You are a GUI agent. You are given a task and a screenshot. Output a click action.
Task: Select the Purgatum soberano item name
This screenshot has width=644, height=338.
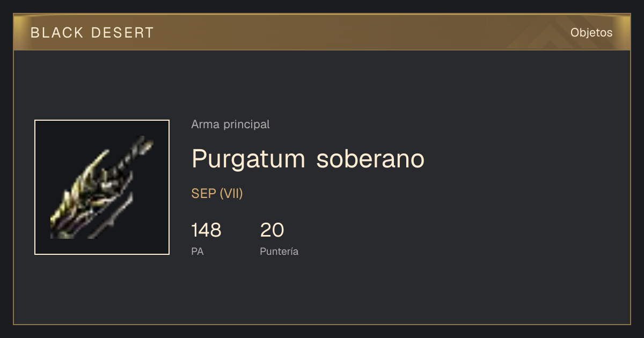coord(308,159)
